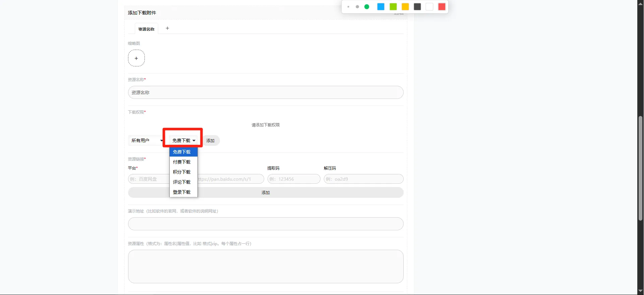
Task: Click 添加 button next to download permission
Action: (x=211, y=140)
